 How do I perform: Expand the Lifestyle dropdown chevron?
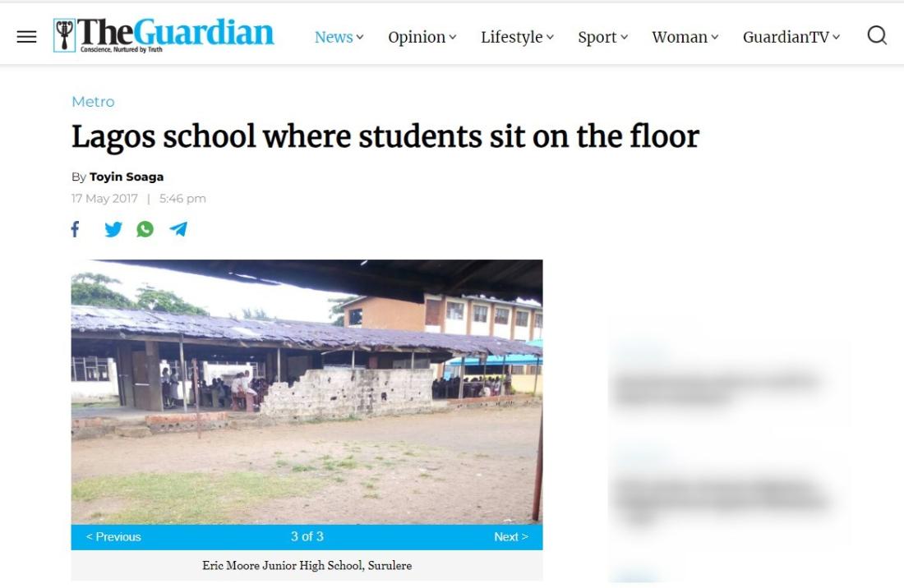tap(550, 37)
